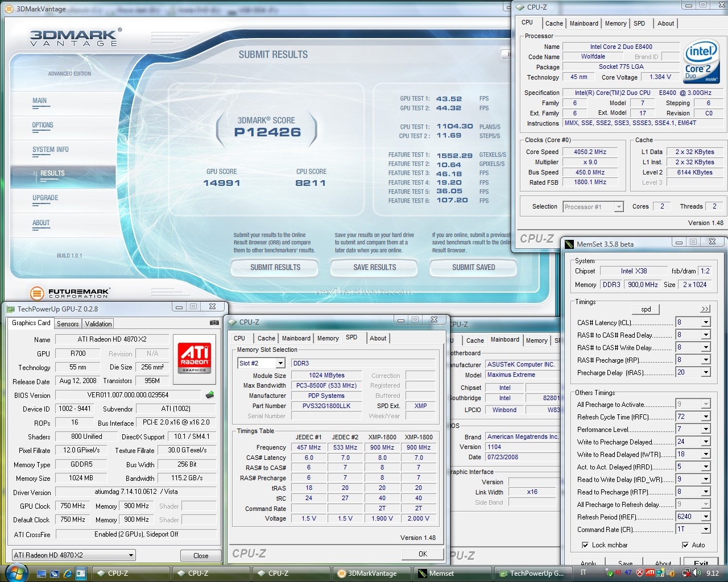Open the About tab in the SPD CPU-Z window
Screen dimensions: 728x582
[378, 339]
